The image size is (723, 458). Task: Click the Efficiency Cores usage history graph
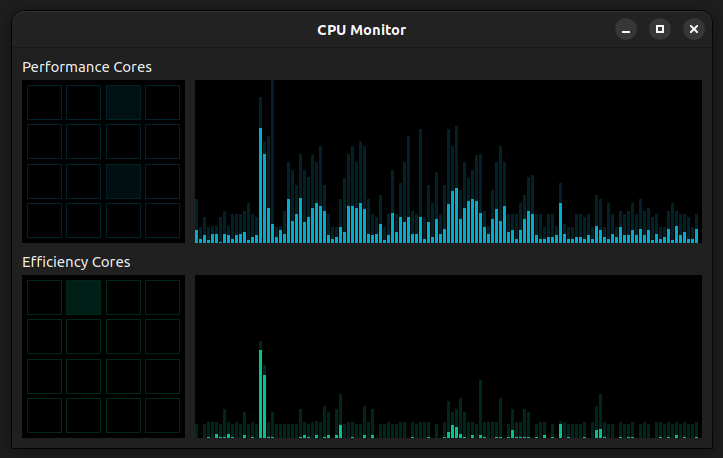coord(448,357)
